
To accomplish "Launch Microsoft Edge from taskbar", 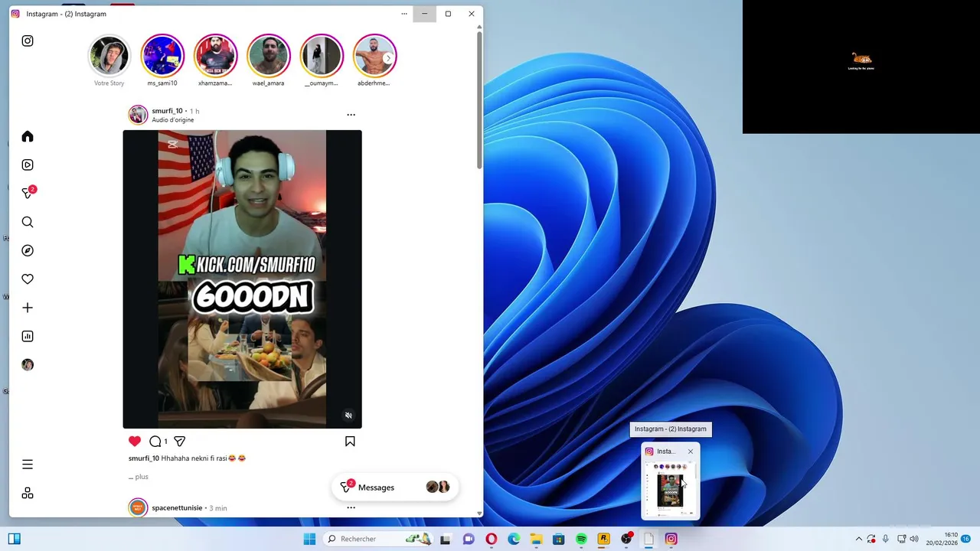I will [x=514, y=539].
